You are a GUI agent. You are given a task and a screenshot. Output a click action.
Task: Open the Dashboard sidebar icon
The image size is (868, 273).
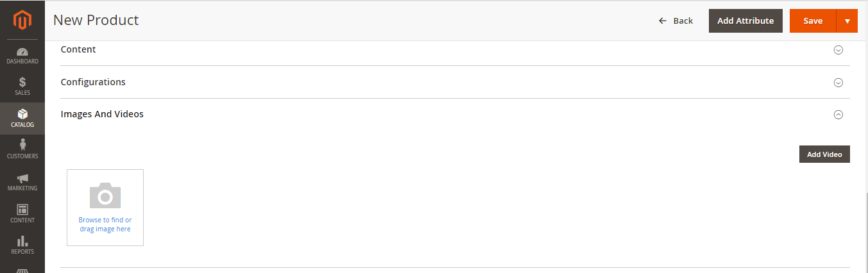pos(22,51)
